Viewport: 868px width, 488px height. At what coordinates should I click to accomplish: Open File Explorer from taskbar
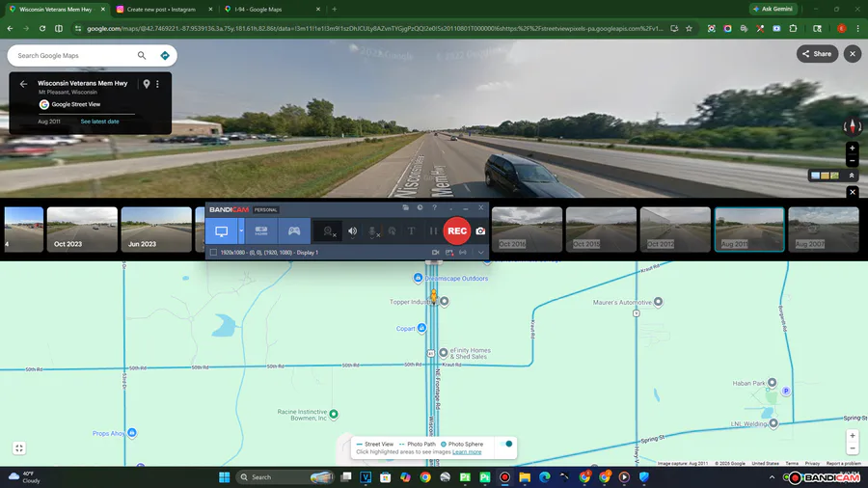[525, 477]
